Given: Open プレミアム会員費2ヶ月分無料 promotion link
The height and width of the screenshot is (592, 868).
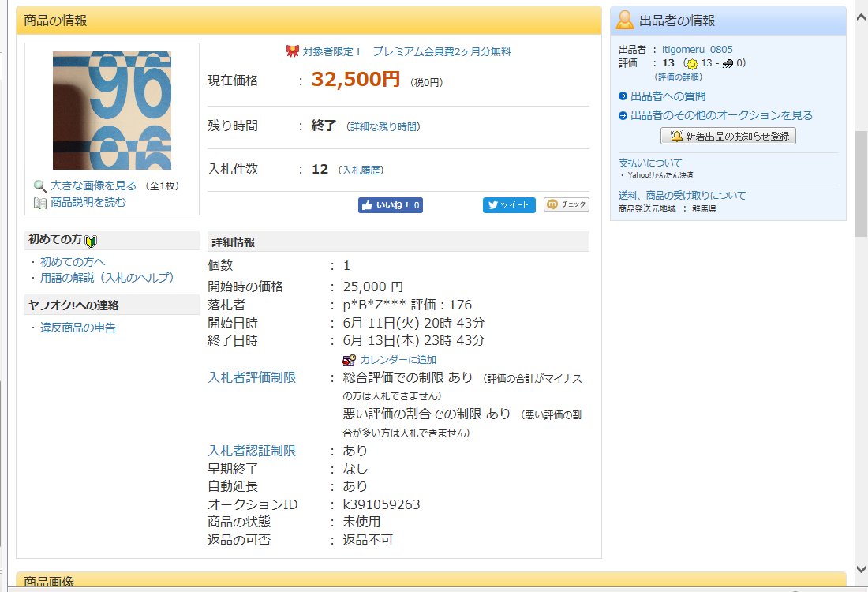Looking at the screenshot, I should click(442, 51).
